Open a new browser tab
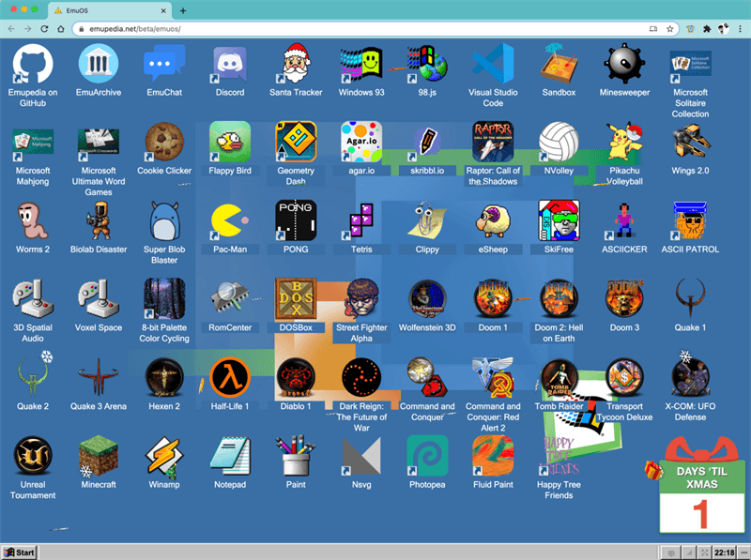The image size is (751, 560). [183, 10]
